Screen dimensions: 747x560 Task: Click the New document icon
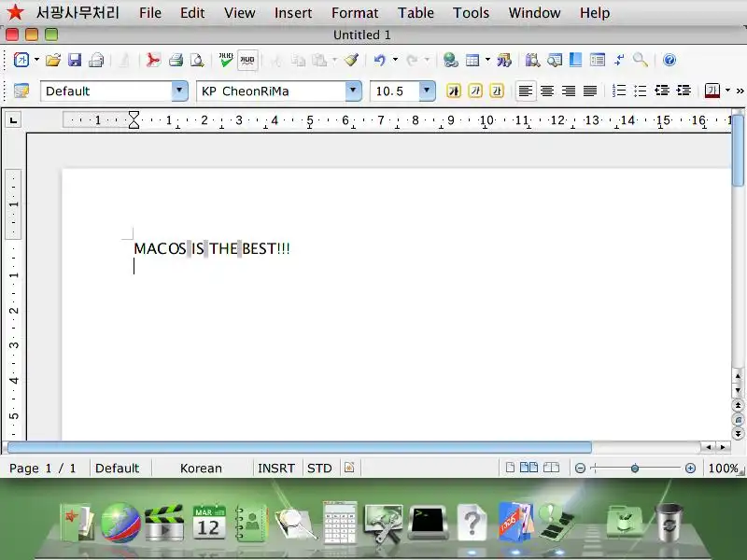point(21,60)
